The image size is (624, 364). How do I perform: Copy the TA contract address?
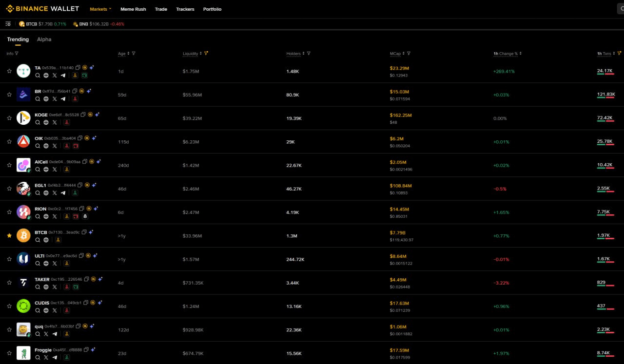tap(78, 68)
